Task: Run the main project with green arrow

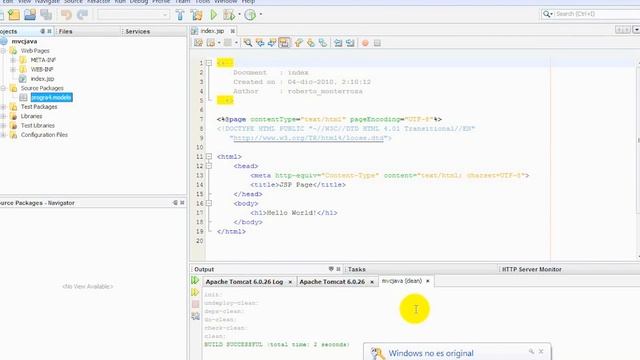Action: pyautogui.click(x=213, y=15)
